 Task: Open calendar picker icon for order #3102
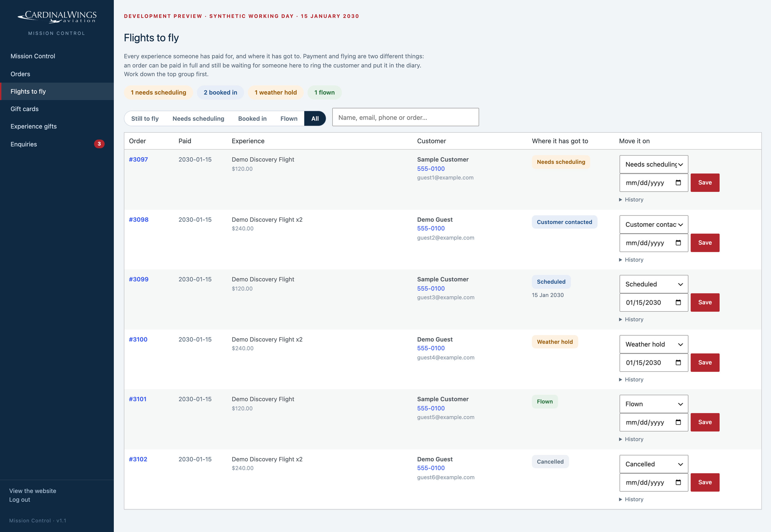[x=678, y=482]
